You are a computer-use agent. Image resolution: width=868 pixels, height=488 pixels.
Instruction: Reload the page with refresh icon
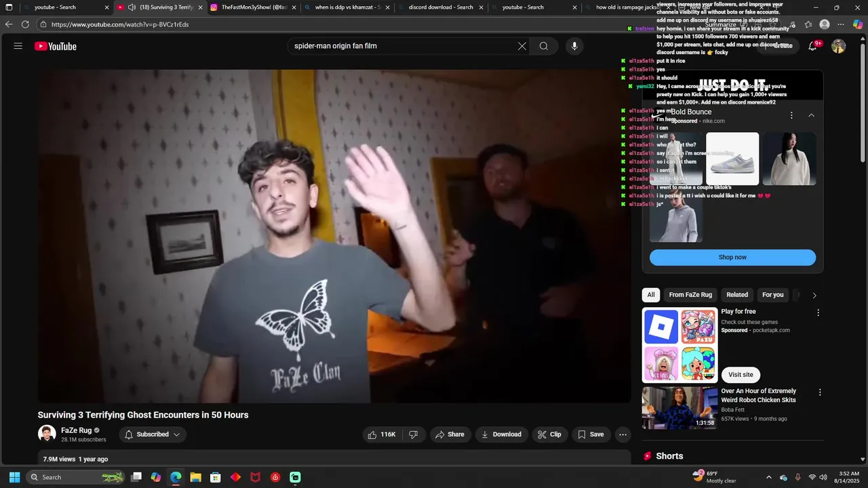pos(25,24)
